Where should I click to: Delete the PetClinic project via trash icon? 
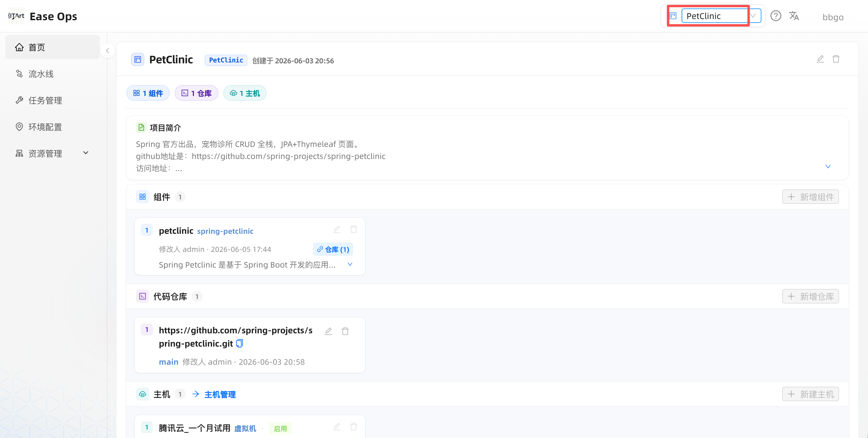tap(836, 59)
